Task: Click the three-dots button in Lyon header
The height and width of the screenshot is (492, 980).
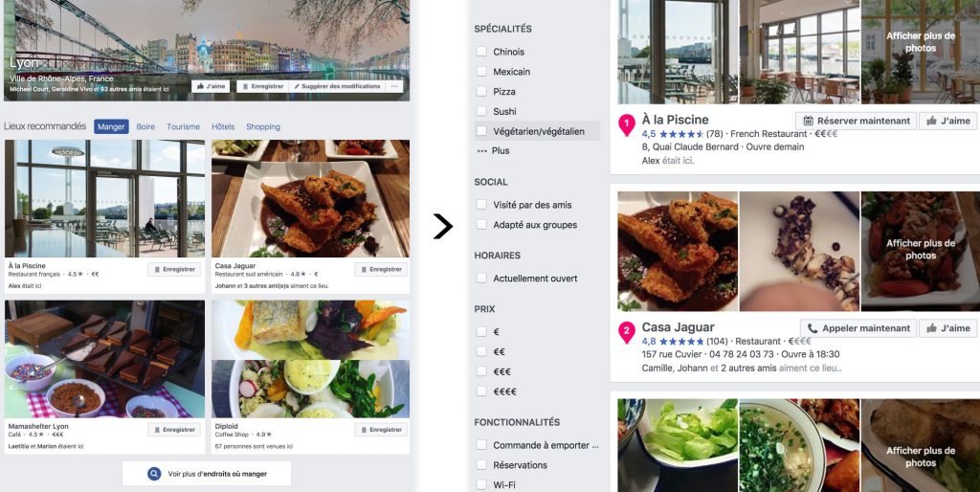Action: 394,86
